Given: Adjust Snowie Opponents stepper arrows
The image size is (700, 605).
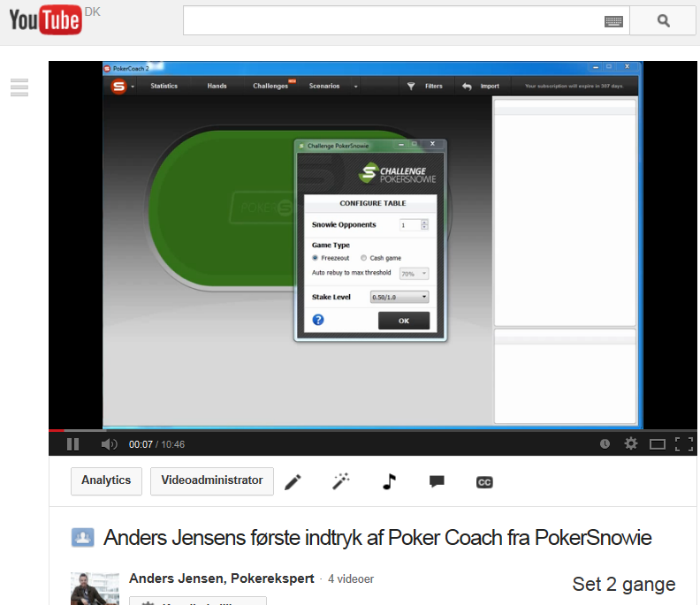Looking at the screenshot, I should tap(424, 224).
